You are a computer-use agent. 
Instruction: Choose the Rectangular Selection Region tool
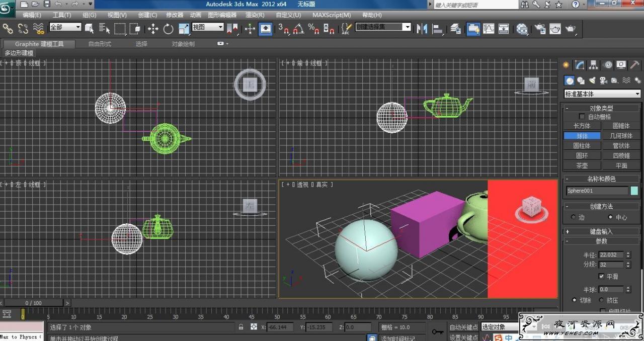coord(120,29)
